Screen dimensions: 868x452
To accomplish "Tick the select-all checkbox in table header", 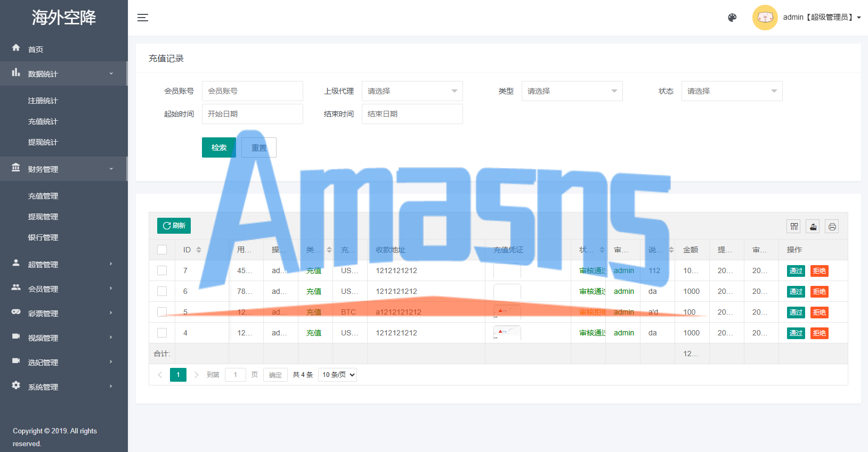I will coord(162,250).
